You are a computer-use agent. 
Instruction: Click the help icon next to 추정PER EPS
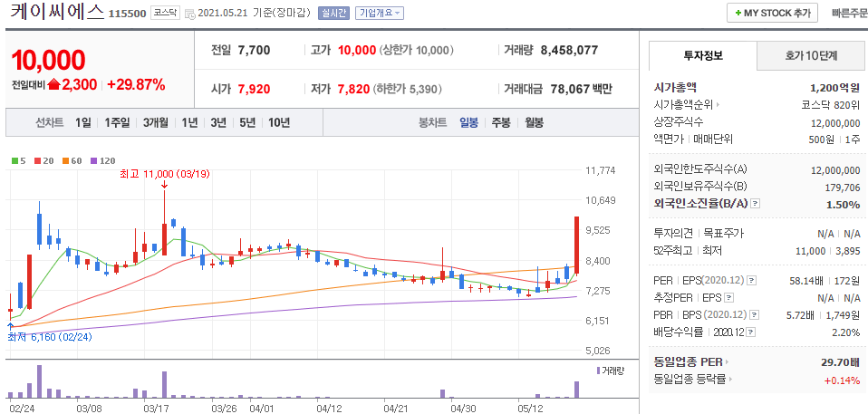(x=729, y=298)
